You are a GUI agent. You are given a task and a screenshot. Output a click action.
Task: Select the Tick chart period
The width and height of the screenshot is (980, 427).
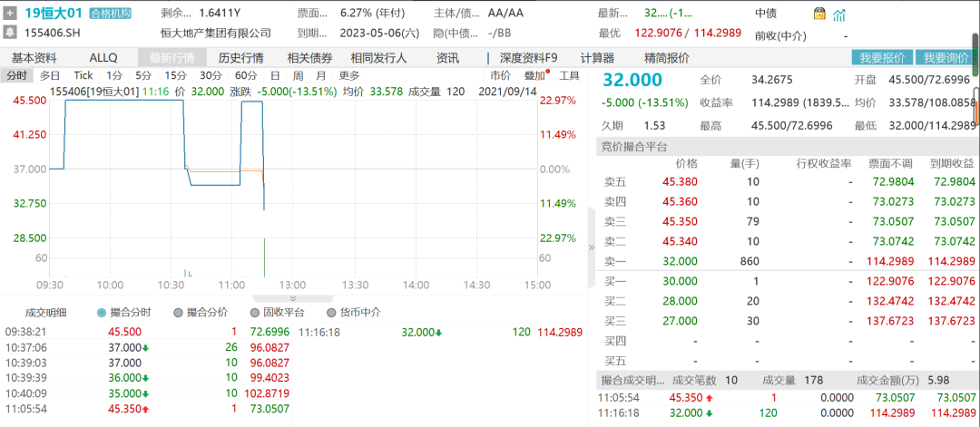pyautogui.click(x=83, y=75)
